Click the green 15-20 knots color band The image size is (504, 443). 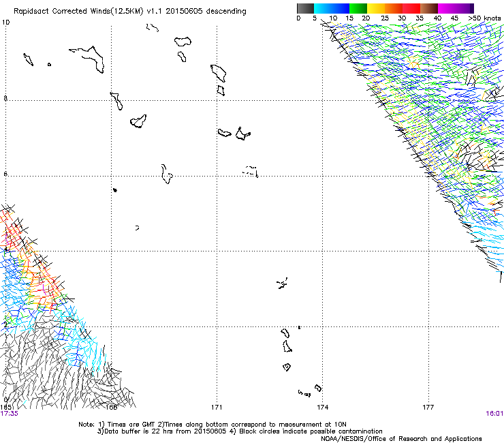358,8
